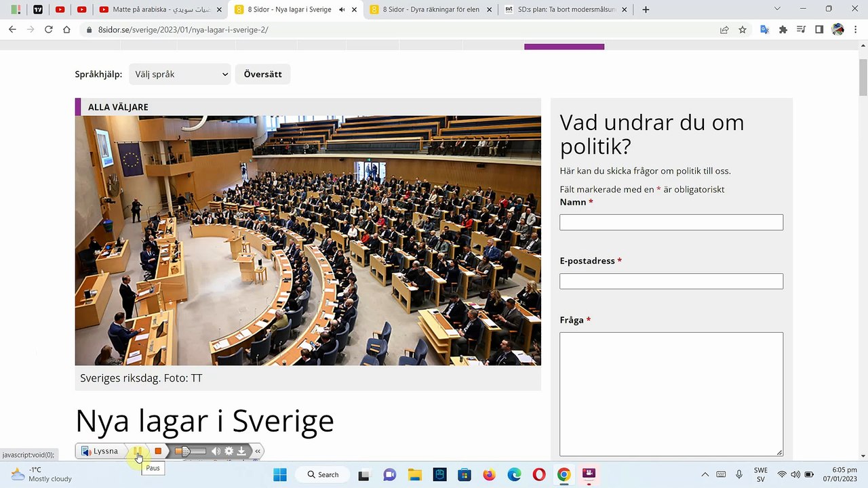Click the Lyssna listen button
The width and height of the screenshot is (868, 488).
[100, 451]
